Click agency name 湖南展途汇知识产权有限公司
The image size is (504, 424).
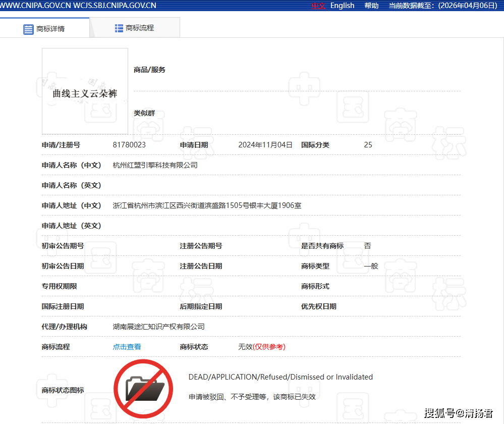coord(158,327)
